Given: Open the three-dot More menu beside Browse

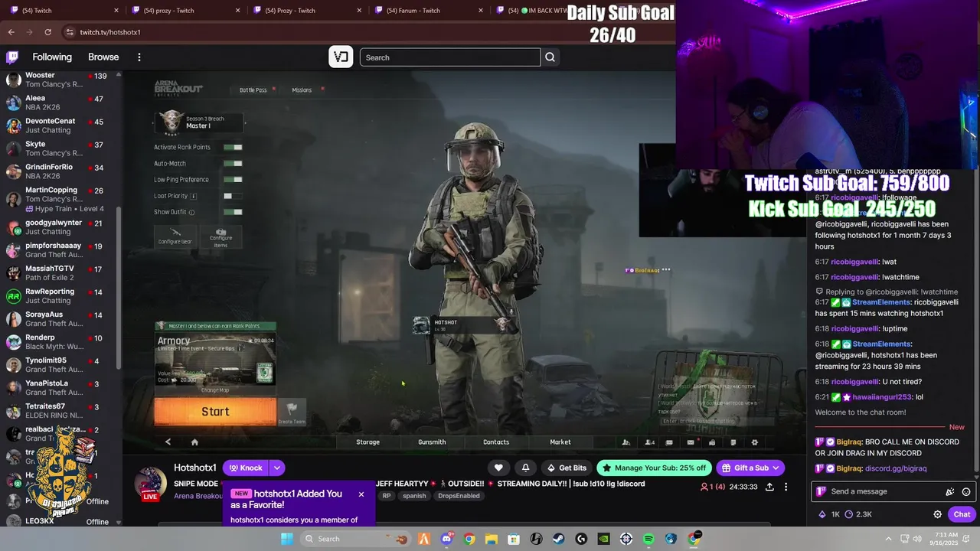Looking at the screenshot, I should tap(139, 57).
